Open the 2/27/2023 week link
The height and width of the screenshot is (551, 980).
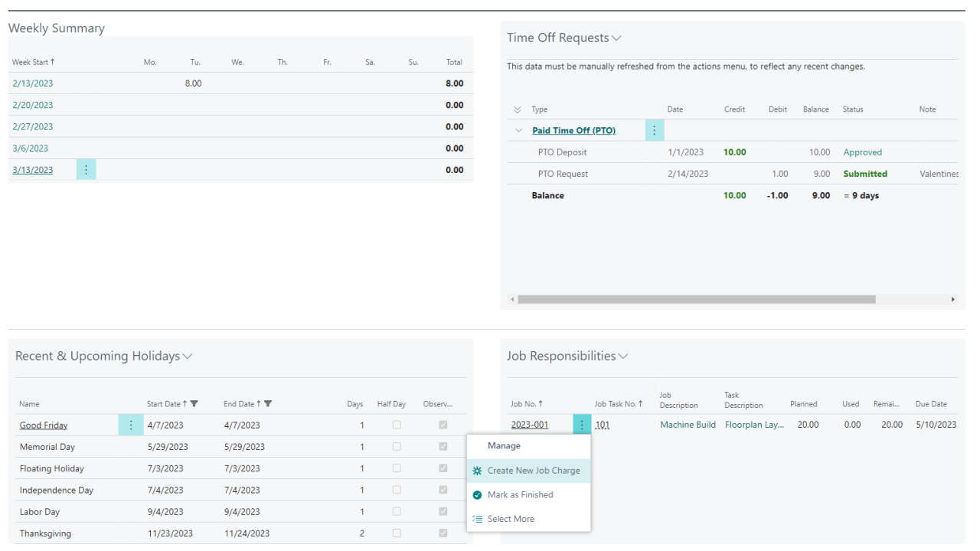point(33,126)
